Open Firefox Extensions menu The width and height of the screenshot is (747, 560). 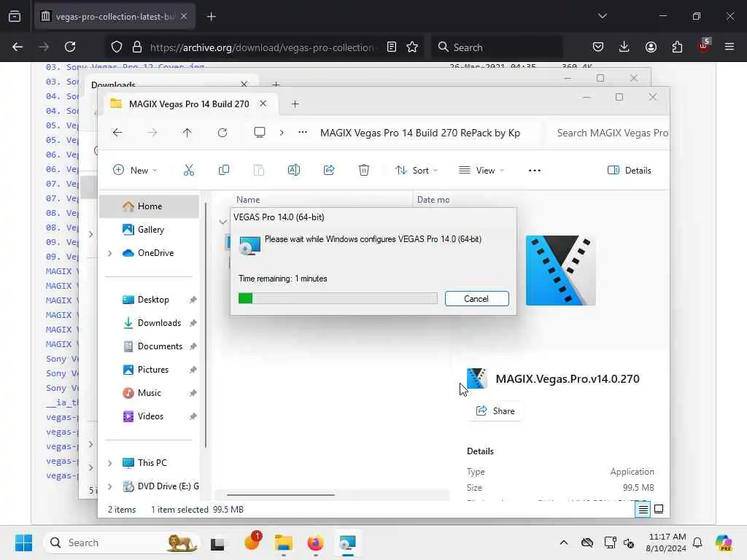(x=677, y=47)
